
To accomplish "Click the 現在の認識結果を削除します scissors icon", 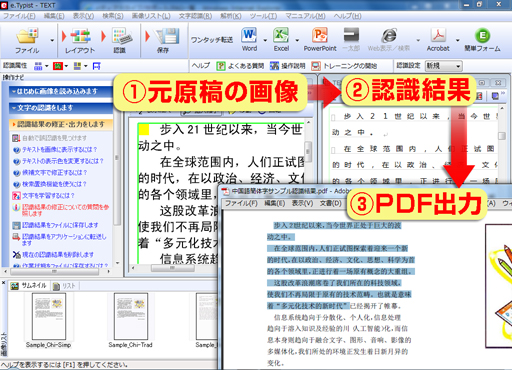I will click(x=16, y=255).
